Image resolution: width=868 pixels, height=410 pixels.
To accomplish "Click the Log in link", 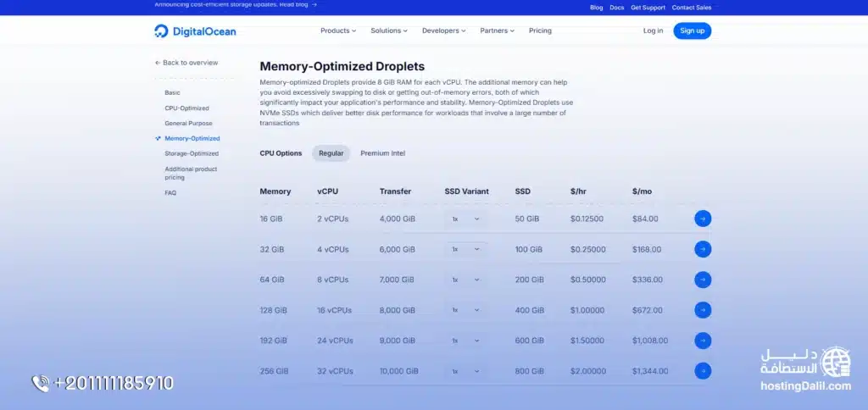I will [x=653, y=31].
